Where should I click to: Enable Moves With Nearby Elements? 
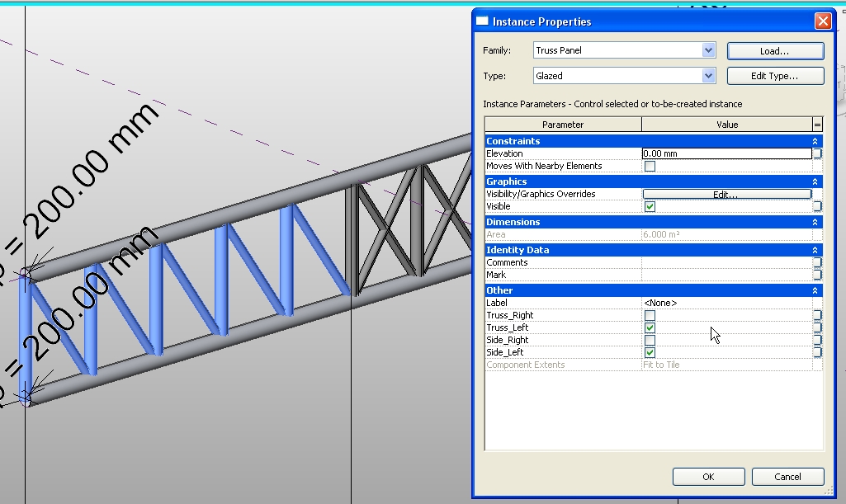(x=649, y=165)
